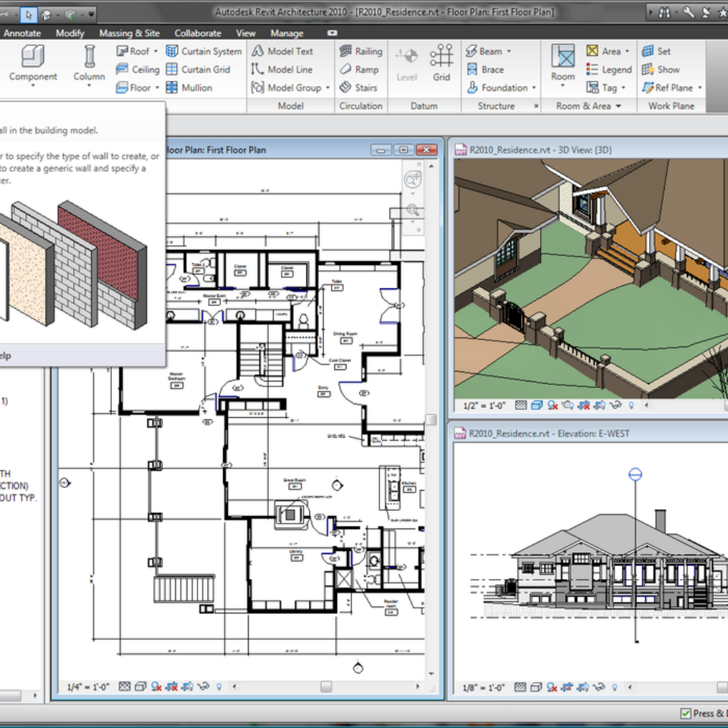Toggle reveal hidden elements lightbulb in 3D view
The width and height of the screenshot is (728, 728).
(x=632, y=406)
